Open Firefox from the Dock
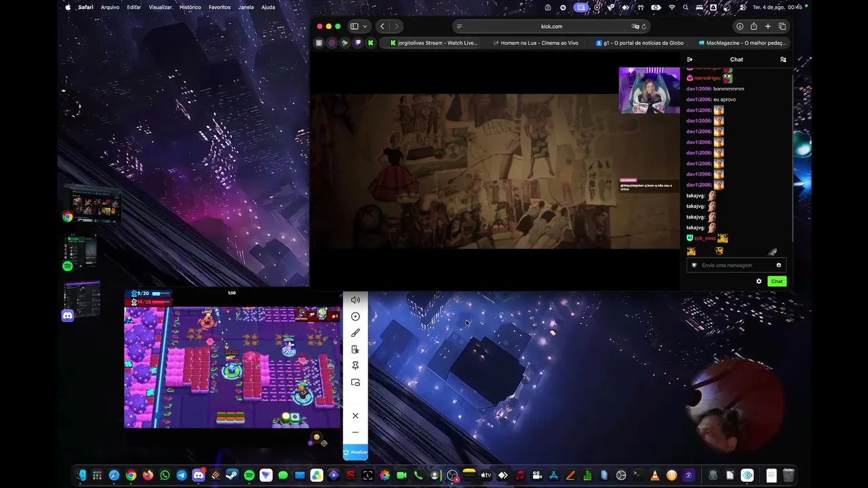Image resolution: width=868 pixels, height=488 pixels. (148, 475)
